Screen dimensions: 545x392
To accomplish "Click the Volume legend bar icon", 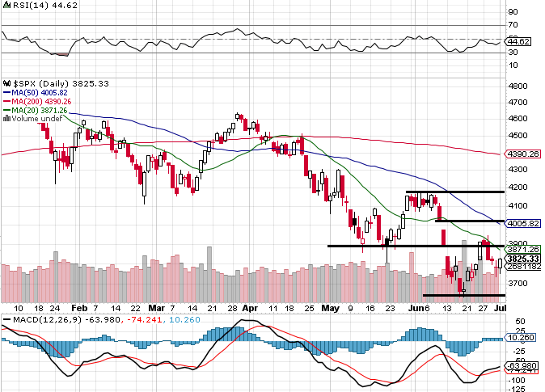I will 6,119.
